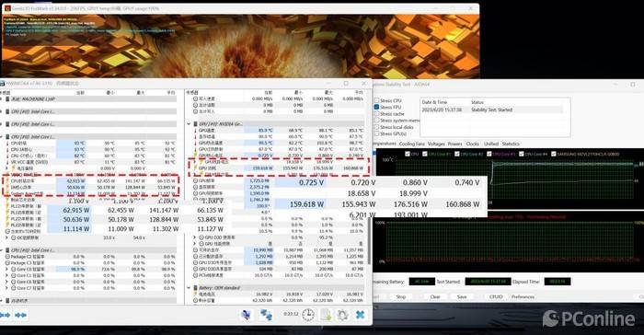This screenshot has height=335, width=644.
Task: Click the Preferences button
Action: click(x=523, y=296)
